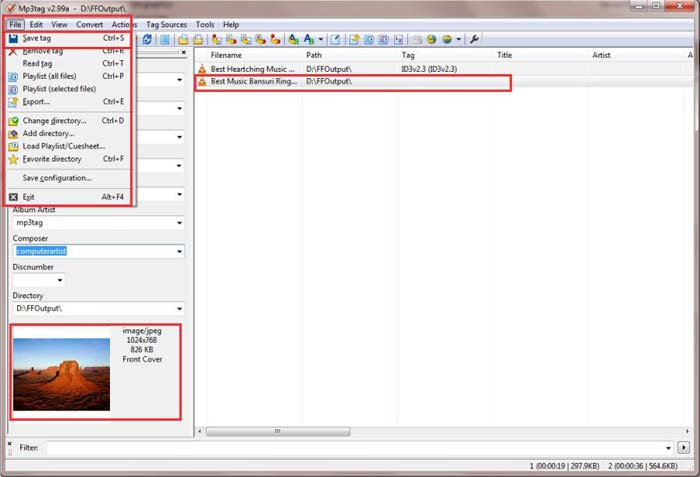Click the ID3v2.3 (ID3v2.3) tag cell

coord(429,69)
